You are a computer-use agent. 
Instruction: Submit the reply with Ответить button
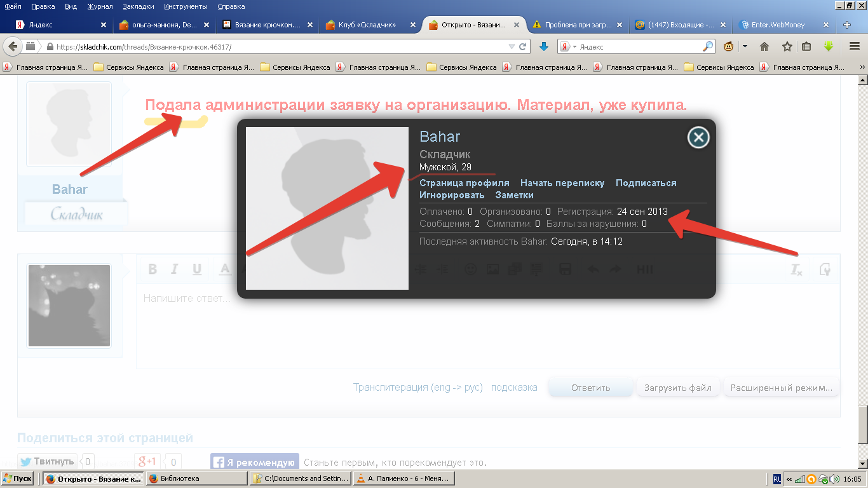(x=590, y=386)
